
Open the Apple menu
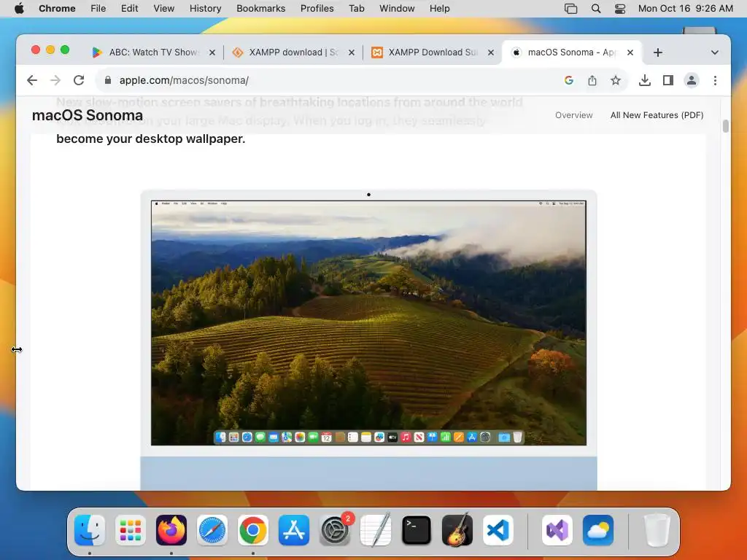tap(19, 9)
